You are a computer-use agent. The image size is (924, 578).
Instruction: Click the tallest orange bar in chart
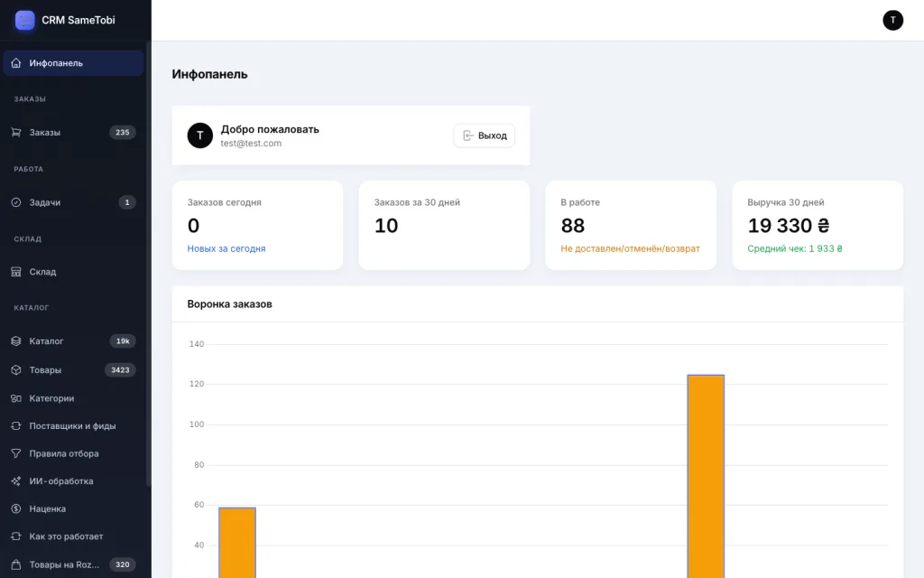click(706, 477)
